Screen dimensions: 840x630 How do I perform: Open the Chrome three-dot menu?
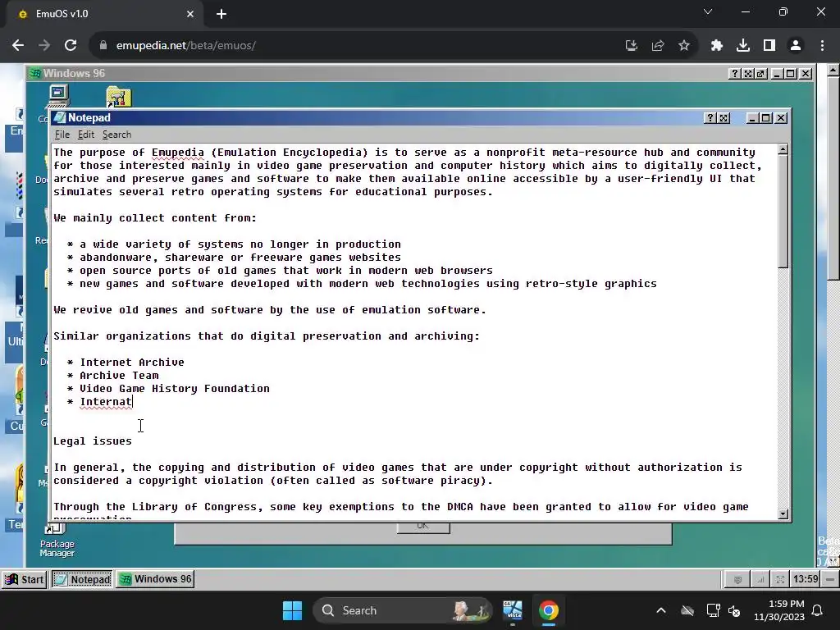point(822,46)
